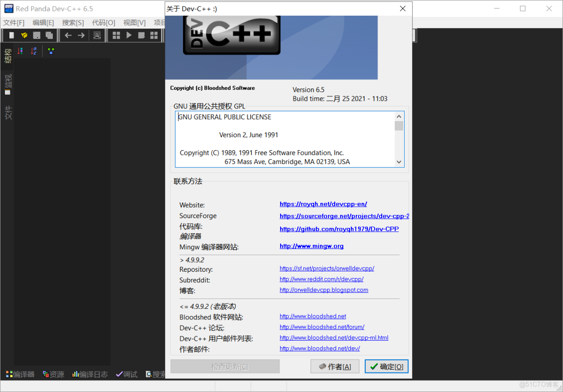This screenshot has height=392, width=563.
Task: Navigate back with the left arrow icon
Action: click(68, 35)
